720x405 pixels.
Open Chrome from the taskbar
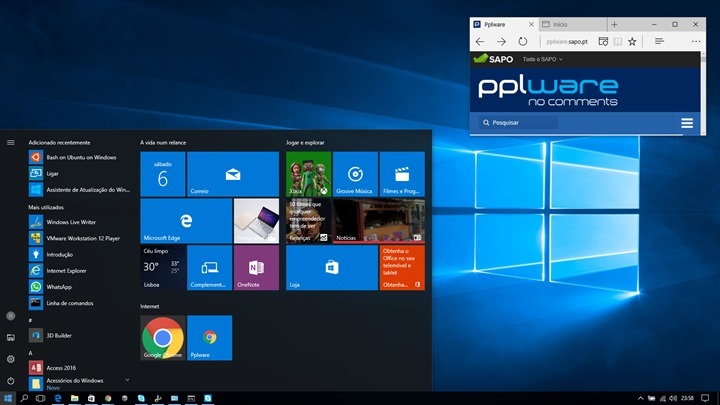[x=108, y=398]
